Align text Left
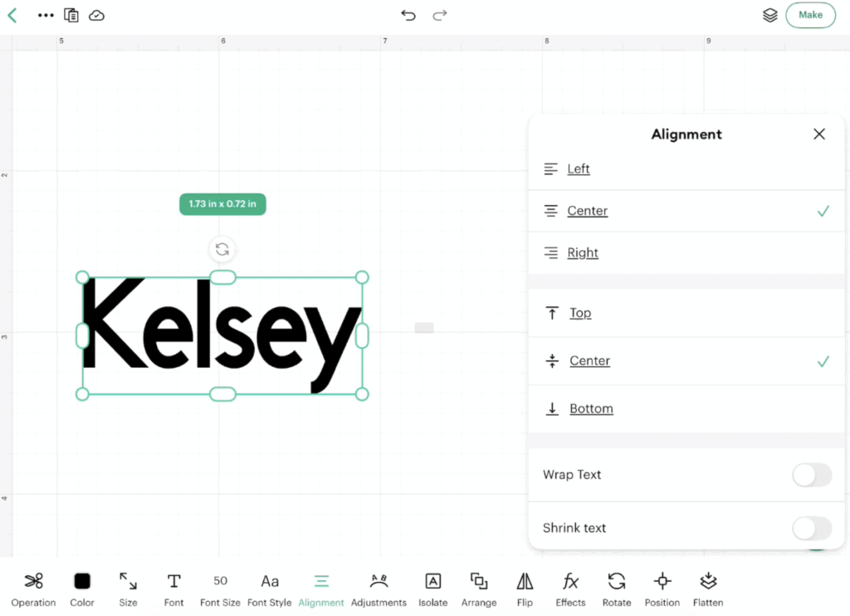Viewport: 850px width, 616px height. (x=686, y=169)
